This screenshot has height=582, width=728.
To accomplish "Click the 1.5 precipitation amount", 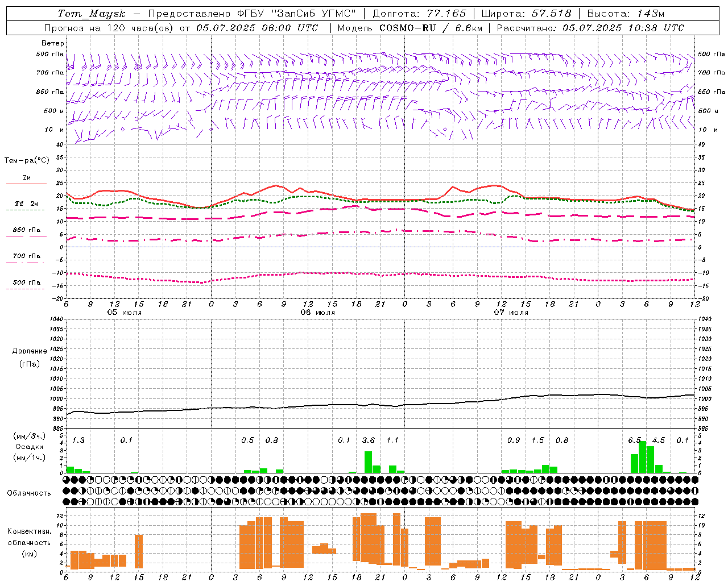I will click(x=537, y=440).
